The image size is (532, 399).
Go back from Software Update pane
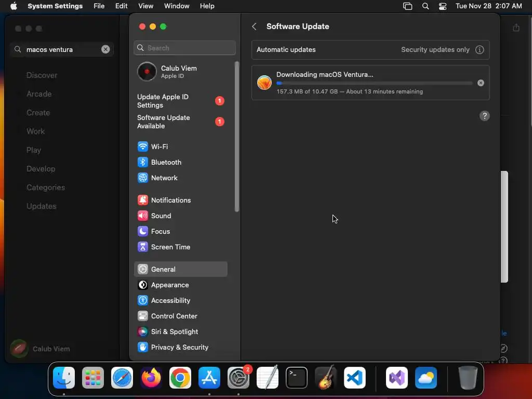tap(255, 26)
